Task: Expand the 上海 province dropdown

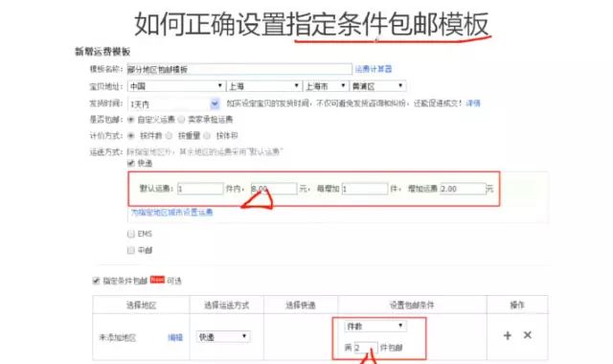Action: pyautogui.click(x=264, y=86)
